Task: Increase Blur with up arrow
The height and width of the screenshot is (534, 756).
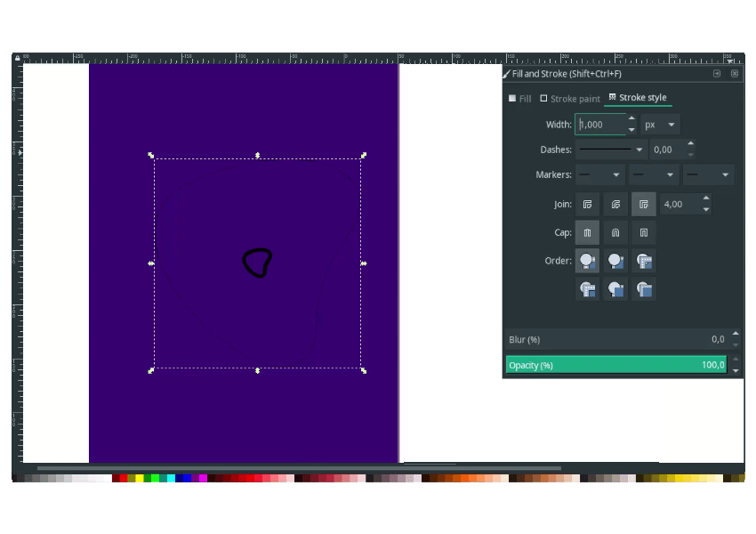Action: click(736, 334)
